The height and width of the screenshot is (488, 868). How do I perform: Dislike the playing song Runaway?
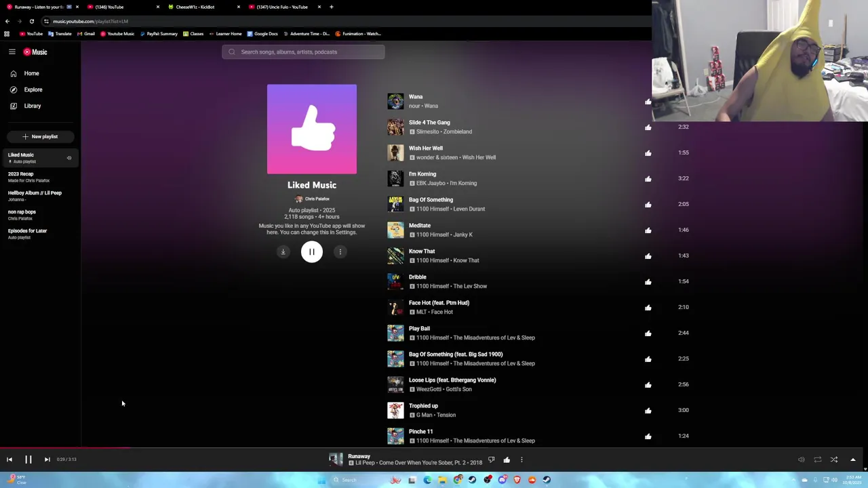click(492, 460)
